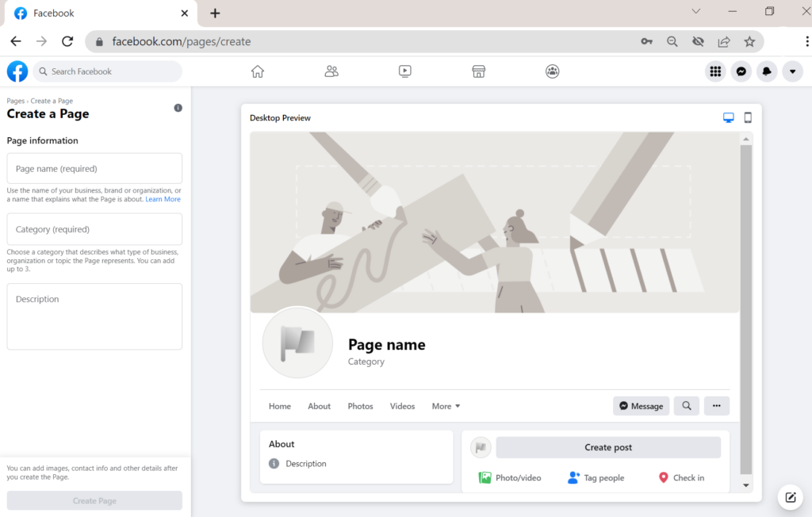Switch to Mobile preview icon
The width and height of the screenshot is (812, 517).
748,118
